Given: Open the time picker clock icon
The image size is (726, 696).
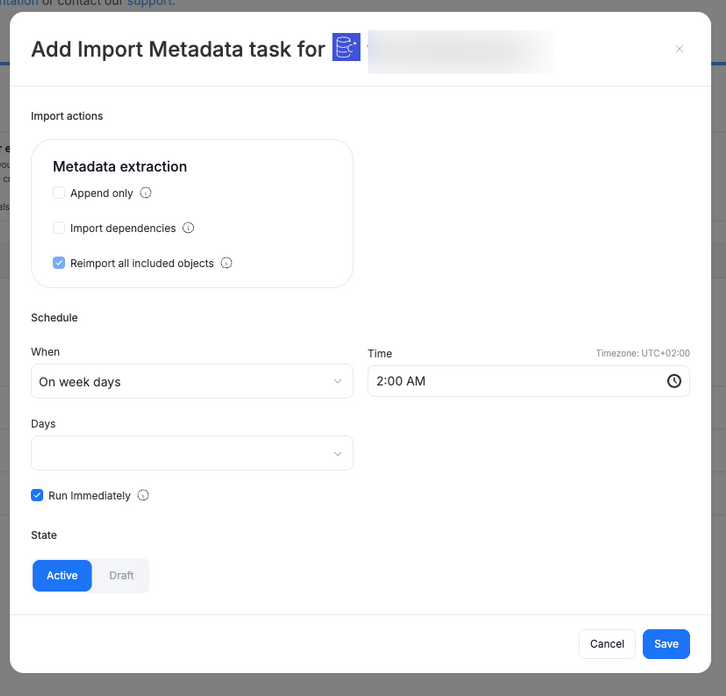Looking at the screenshot, I should click(x=674, y=381).
